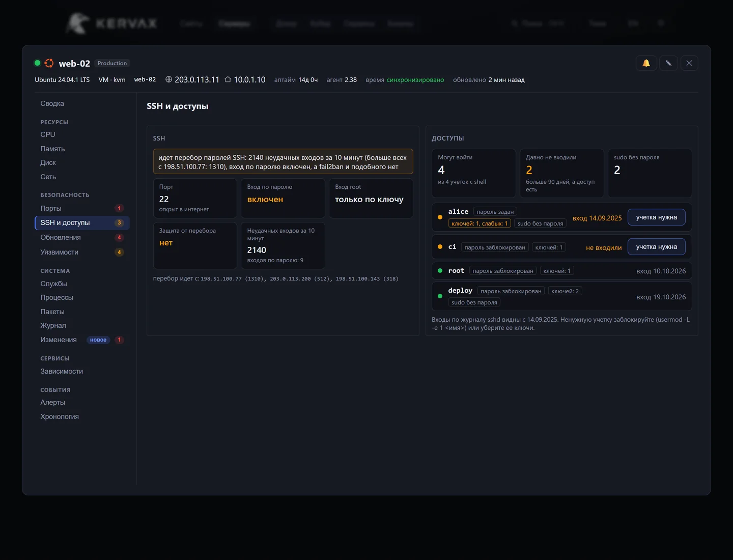Click the root account row

click(x=561, y=271)
